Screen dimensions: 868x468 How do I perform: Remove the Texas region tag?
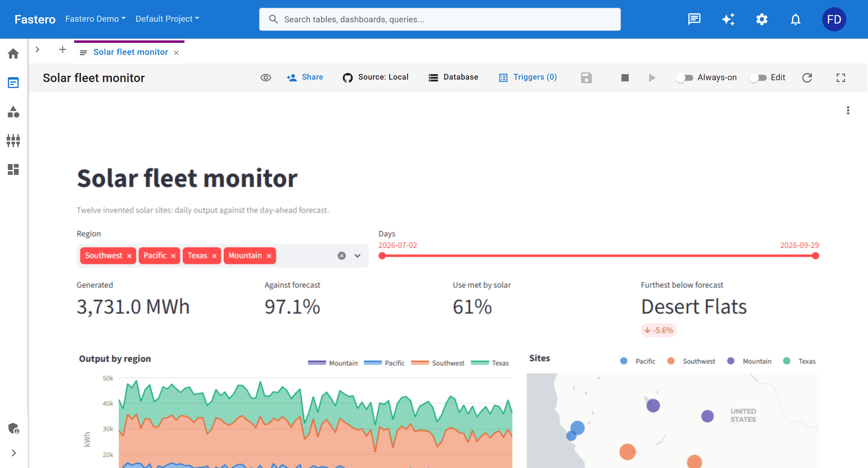coord(214,256)
